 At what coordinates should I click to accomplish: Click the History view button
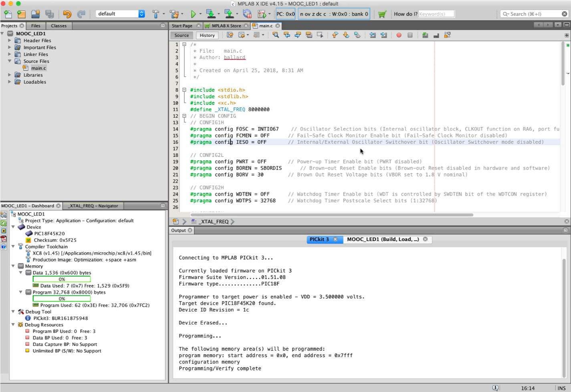(207, 35)
